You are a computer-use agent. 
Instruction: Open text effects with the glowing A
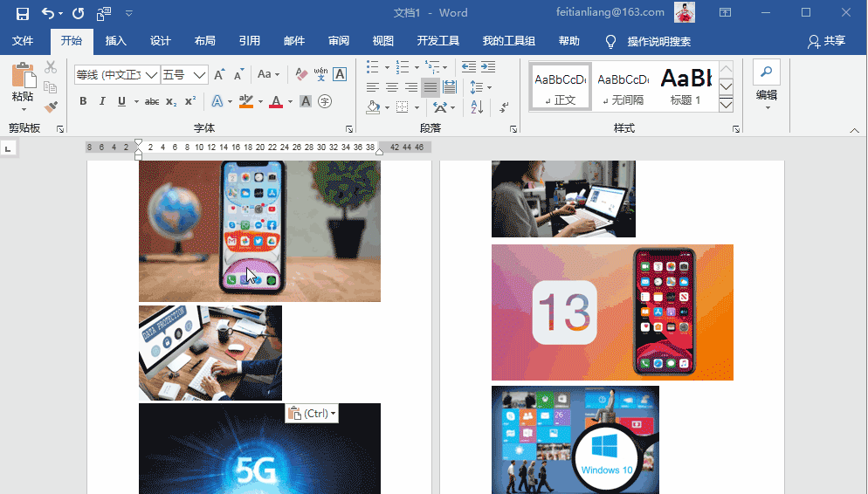(217, 101)
